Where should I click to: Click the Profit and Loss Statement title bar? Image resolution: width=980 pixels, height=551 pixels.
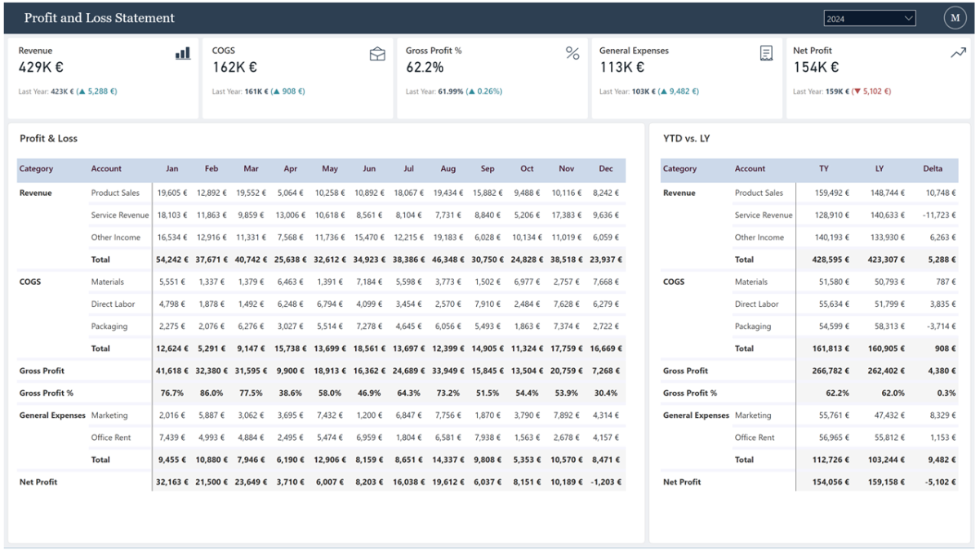[100, 17]
